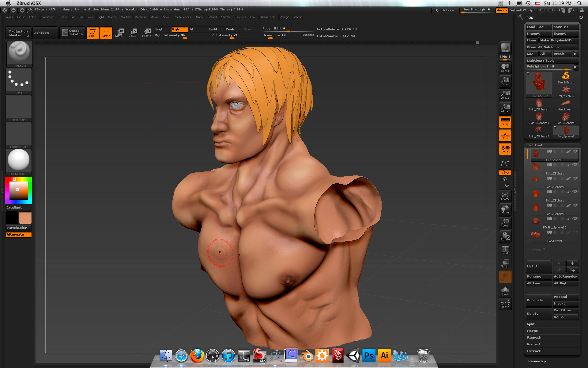Hide the PM3D_Sphere3D subtool with eye icon
The image size is (588, 368).
click(x=575, y=219)
